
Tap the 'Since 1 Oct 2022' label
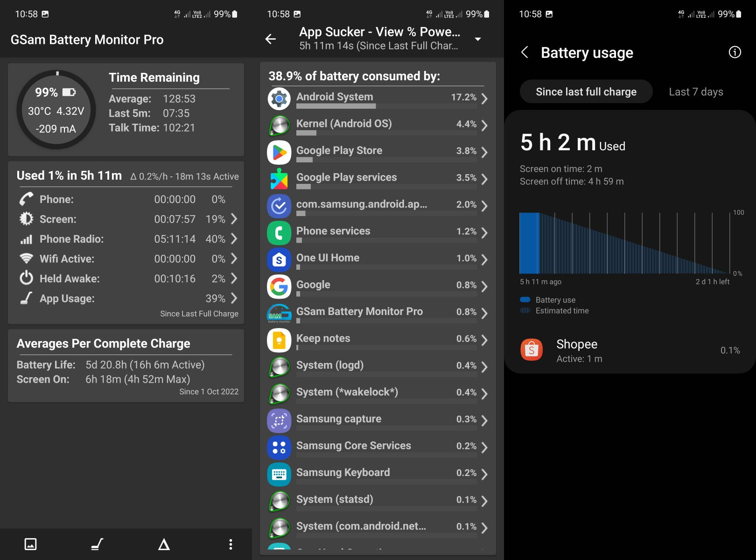[x=209, y=392]
